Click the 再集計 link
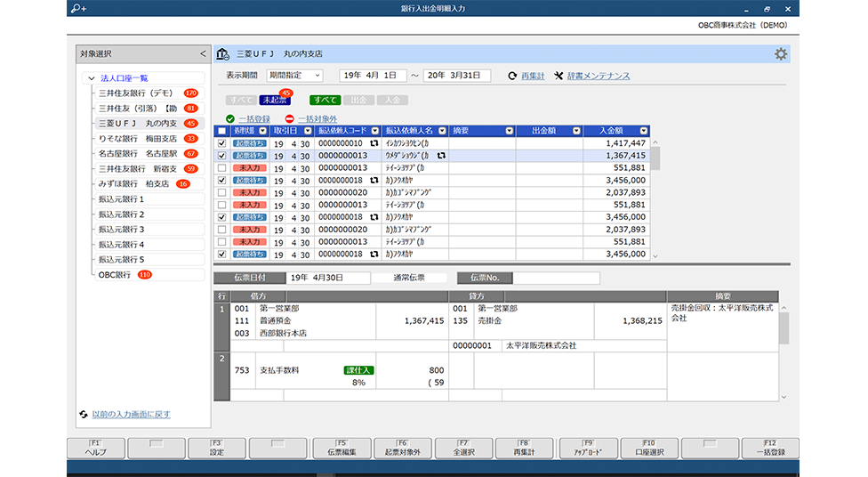The height and width of the screenshot is (477, 868). point(533,76)
